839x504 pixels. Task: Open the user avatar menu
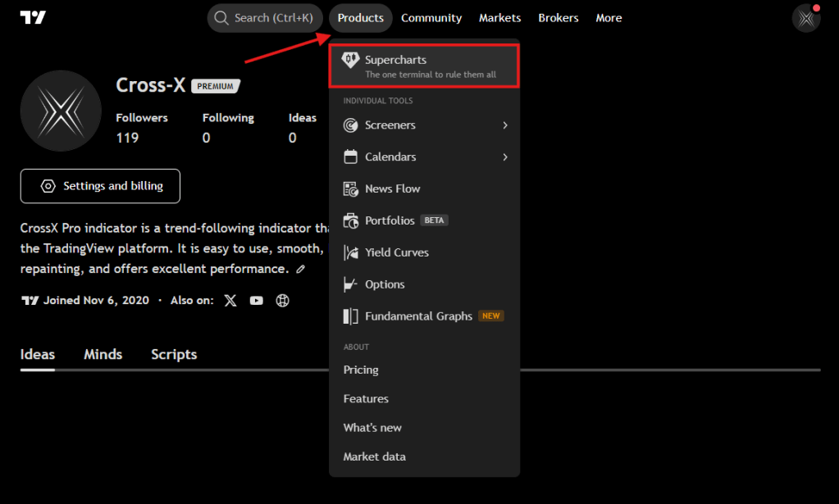tap(806, 18)
